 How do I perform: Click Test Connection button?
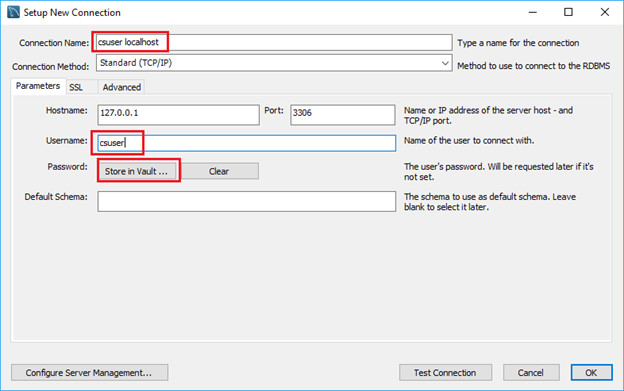pos(445,373)
